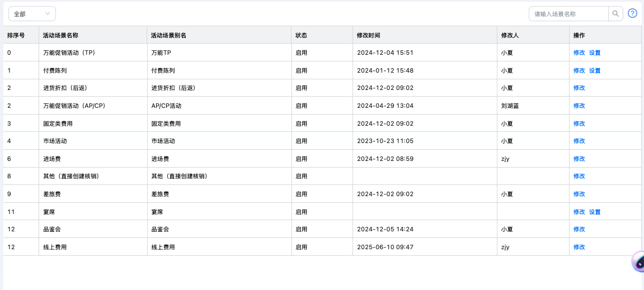This screenshot has width=644, height=290.
Task: Click the 排序号 column header
Action: point(16,35)
